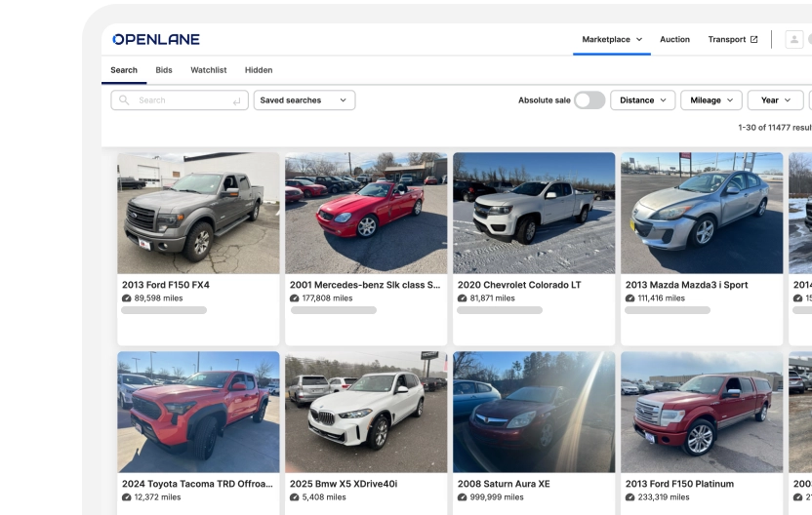Screen dimensions: 812x515
Task: Click the white Chevrolet Colorado photo
Action: [x=534, y=213]
